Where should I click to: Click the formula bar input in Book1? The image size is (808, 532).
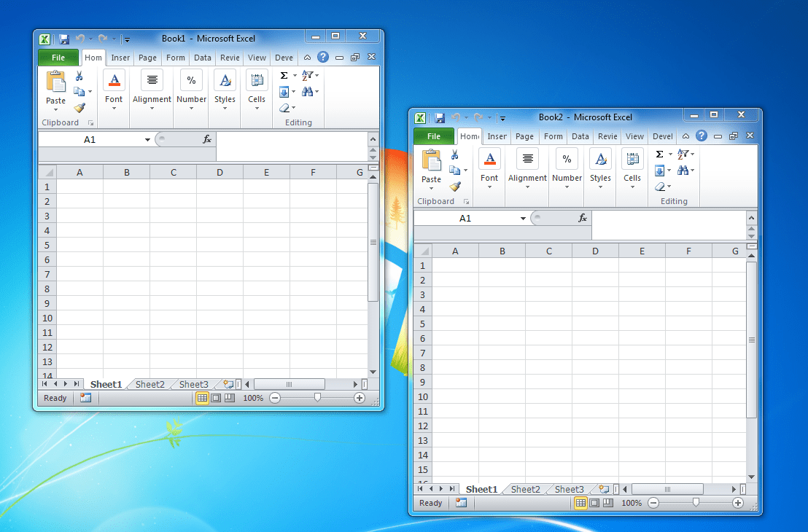pos(292,146)
